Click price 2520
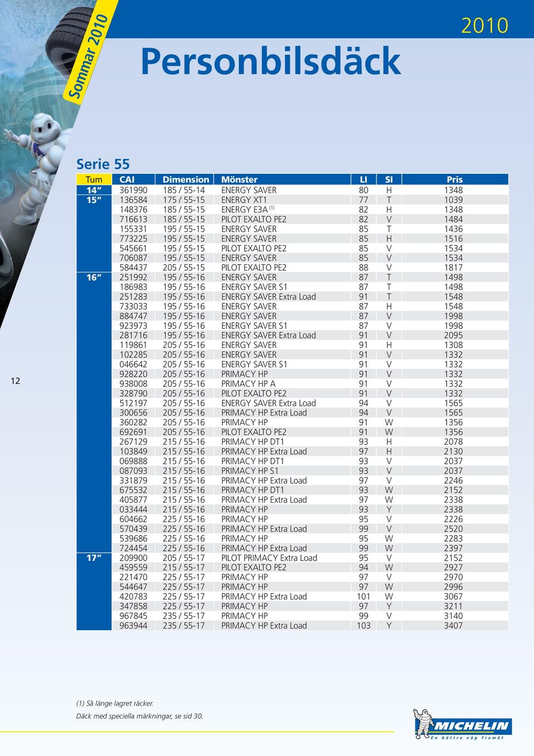 click(x=453, y=529)
